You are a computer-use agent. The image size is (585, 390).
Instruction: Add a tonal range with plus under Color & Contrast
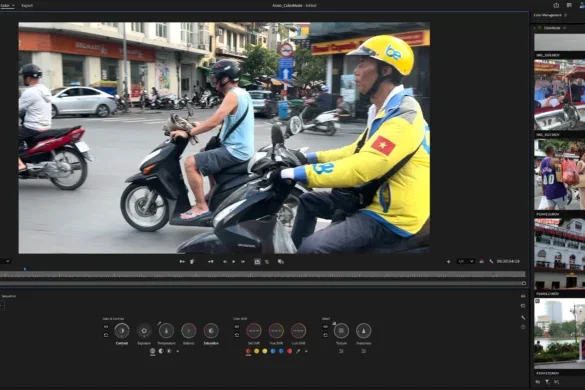pyautogui.click(x=177, y=351)
